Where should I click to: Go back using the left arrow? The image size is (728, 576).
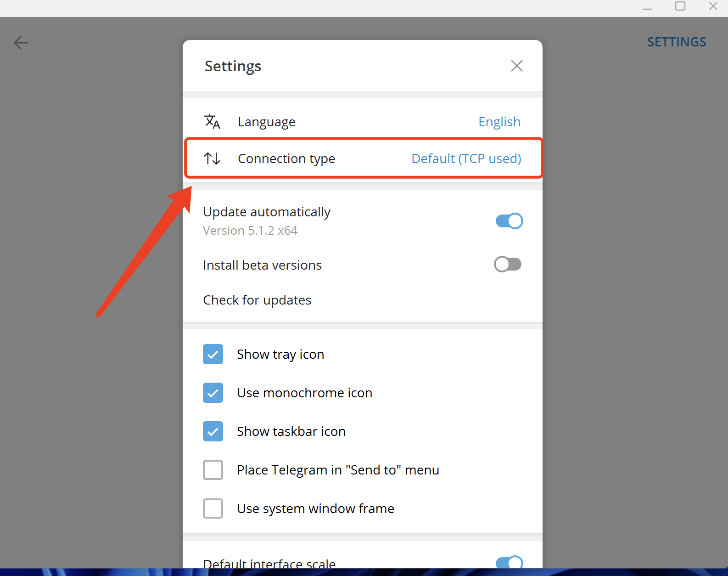pyautogui.click(x=21, y=43)
